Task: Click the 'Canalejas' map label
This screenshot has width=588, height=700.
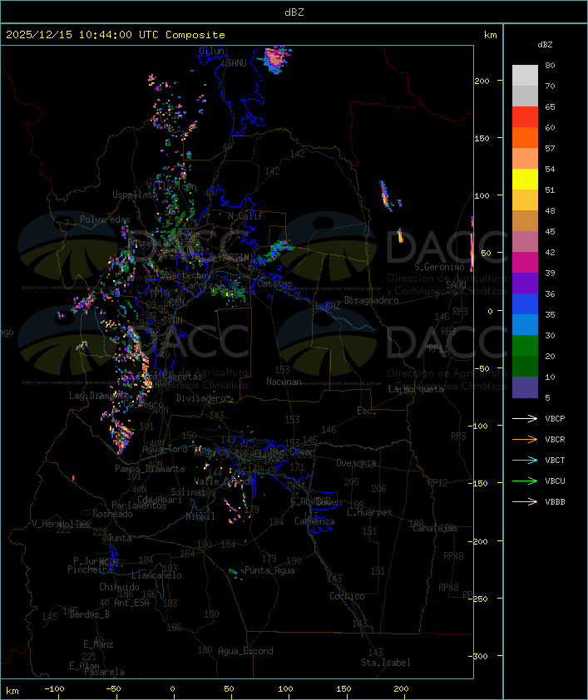Action: [x=435, y=528]
